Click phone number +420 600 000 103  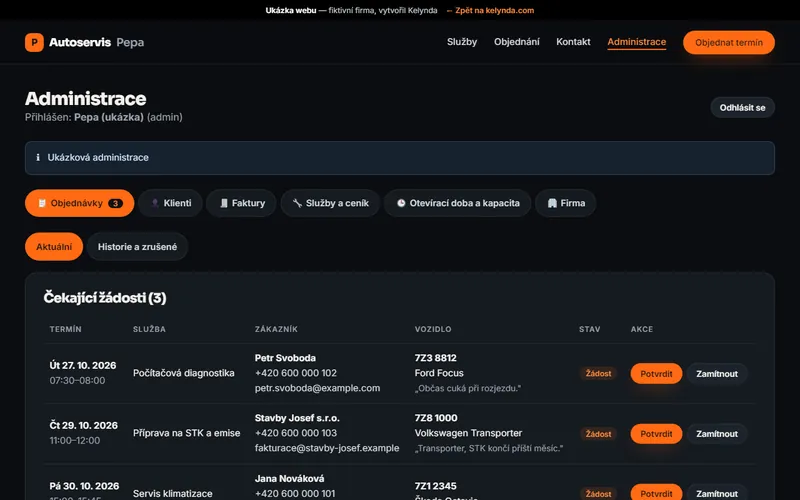coord(296,433)
